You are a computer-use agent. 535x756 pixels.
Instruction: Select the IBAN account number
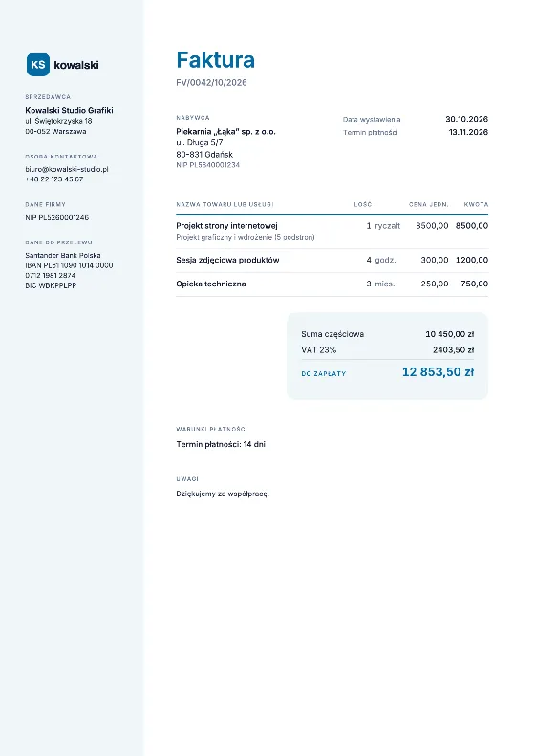[69, 270]
